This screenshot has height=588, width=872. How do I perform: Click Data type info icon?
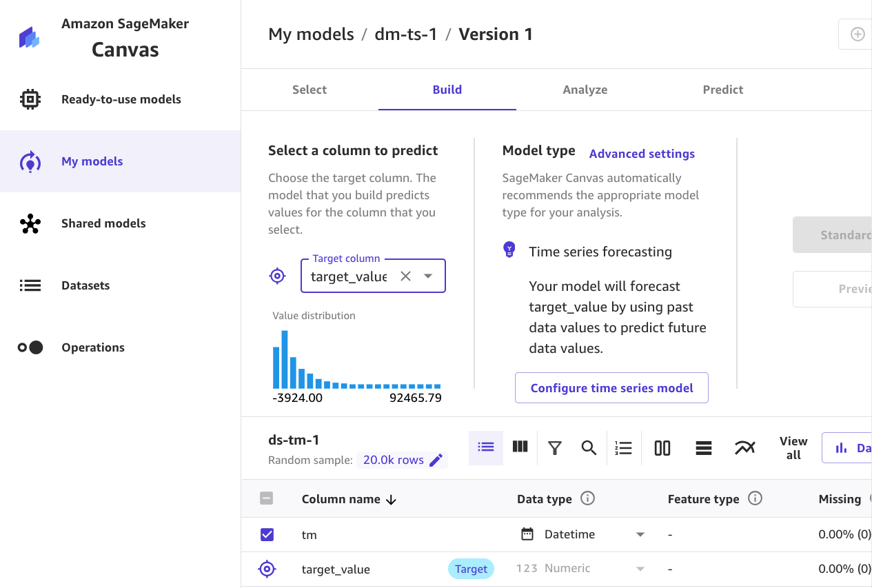587,498
